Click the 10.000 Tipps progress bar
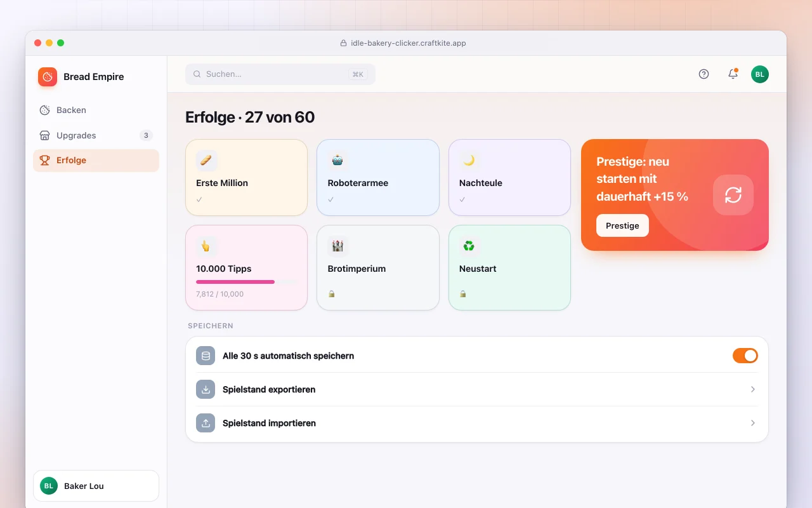Viewport: 812px width, 508px height. pos(246,281)
